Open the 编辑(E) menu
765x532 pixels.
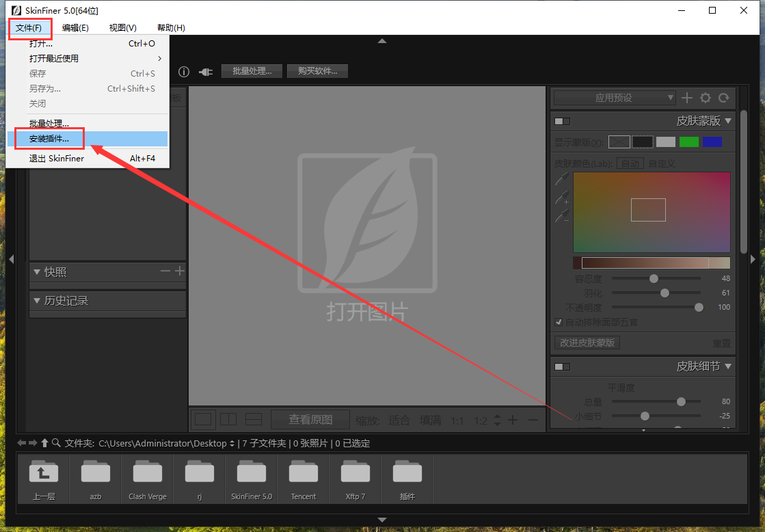tap(75, 28)
